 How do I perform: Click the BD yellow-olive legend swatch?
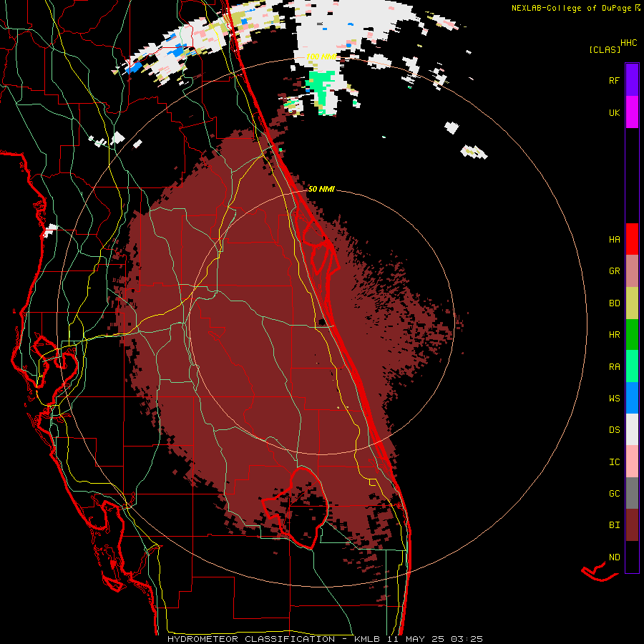(x=632, y=303)
